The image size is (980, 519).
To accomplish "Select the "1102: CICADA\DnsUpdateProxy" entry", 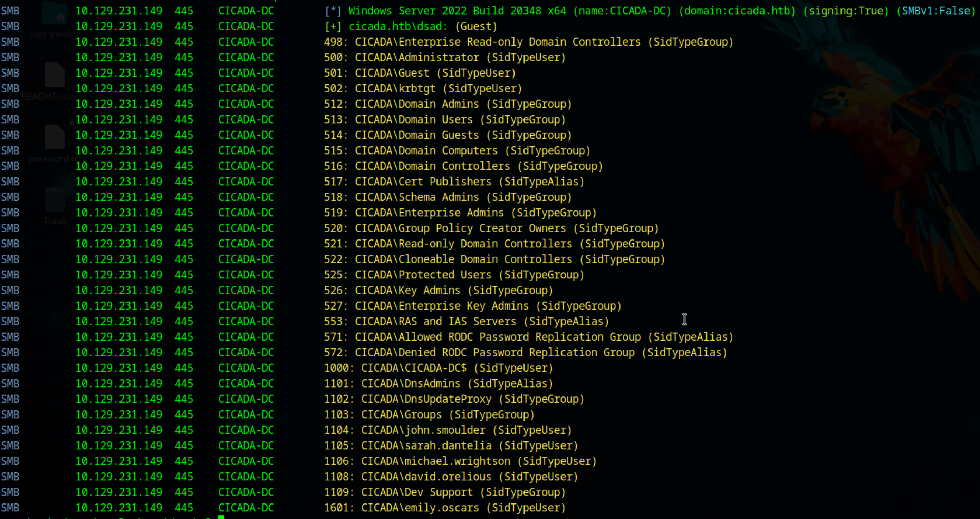I will click(x=454, y=399).
